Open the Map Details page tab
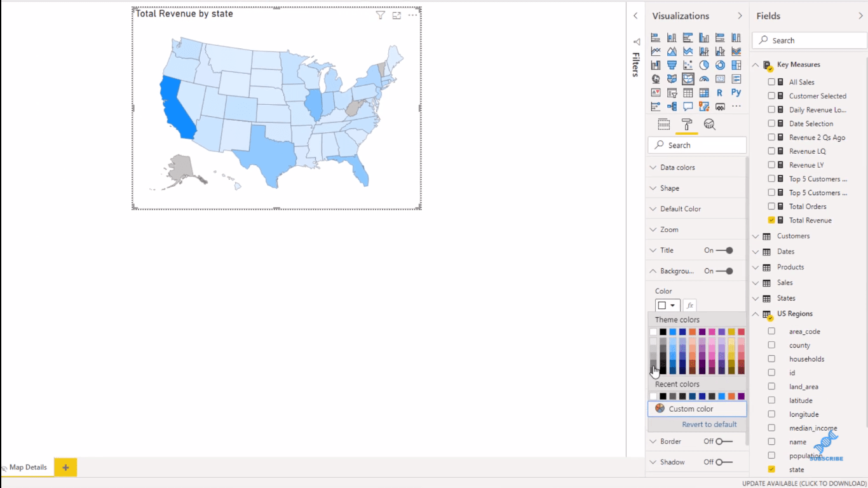The height and width of the screenshot is (488, 868). click(x=28, y=467)
